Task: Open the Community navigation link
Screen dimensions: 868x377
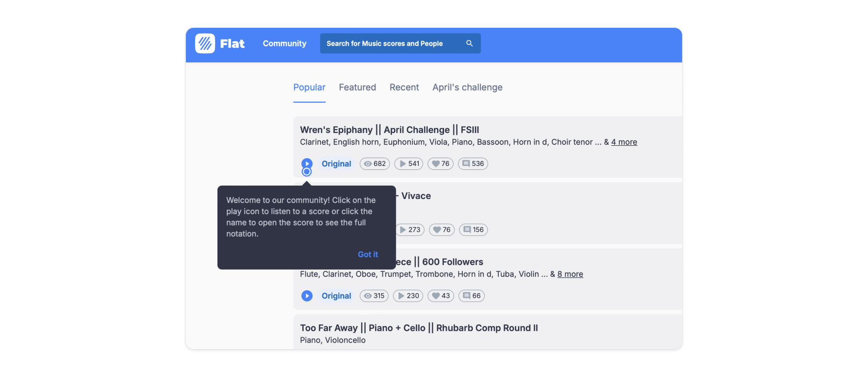Action: [x=285, y=44]
